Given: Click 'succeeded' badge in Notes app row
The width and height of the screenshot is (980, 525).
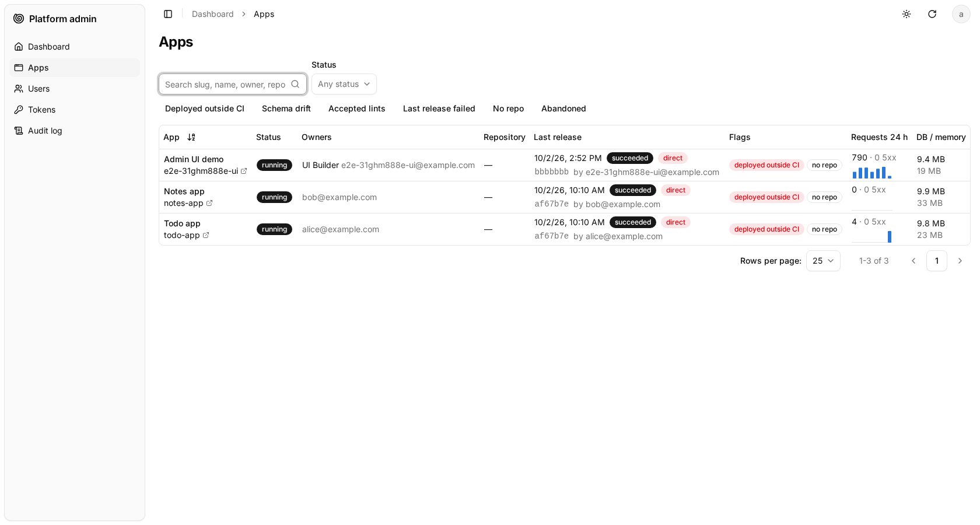Looking at the screenshot, I should tap(633, 190).
